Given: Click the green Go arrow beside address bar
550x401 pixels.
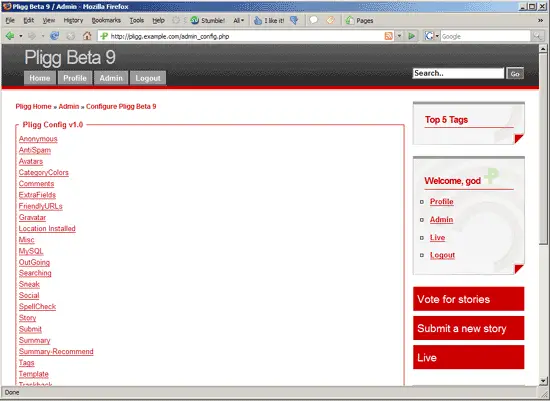Looking at the screenshot, I should point(412,36).
